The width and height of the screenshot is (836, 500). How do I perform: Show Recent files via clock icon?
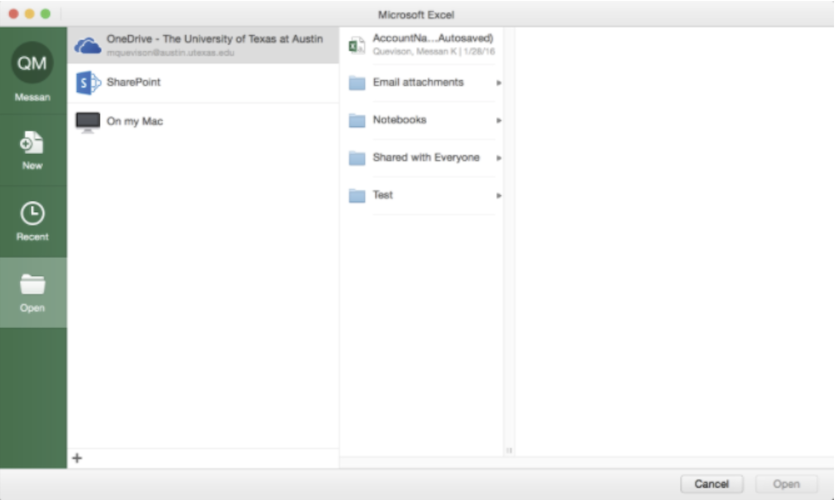point(32,213)
